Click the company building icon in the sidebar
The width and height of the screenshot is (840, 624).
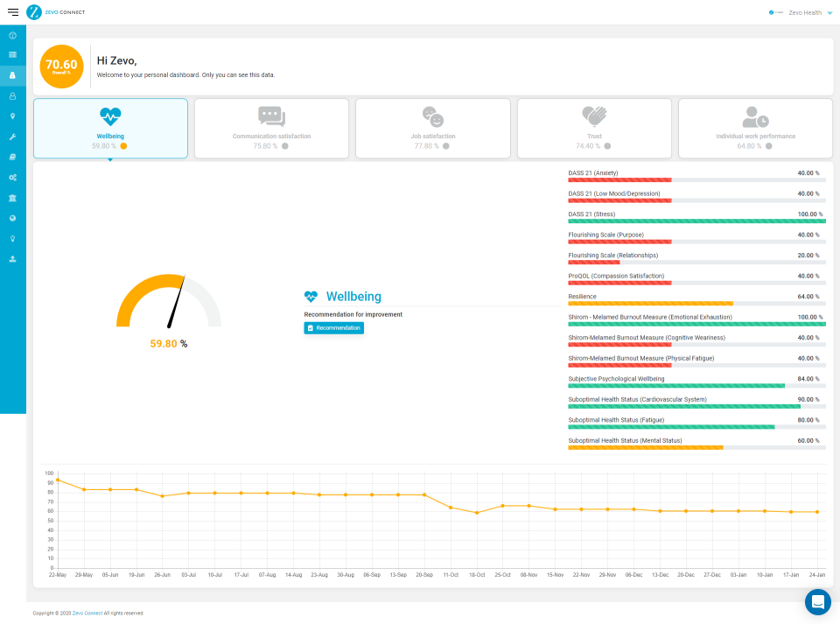pos(12,196)
